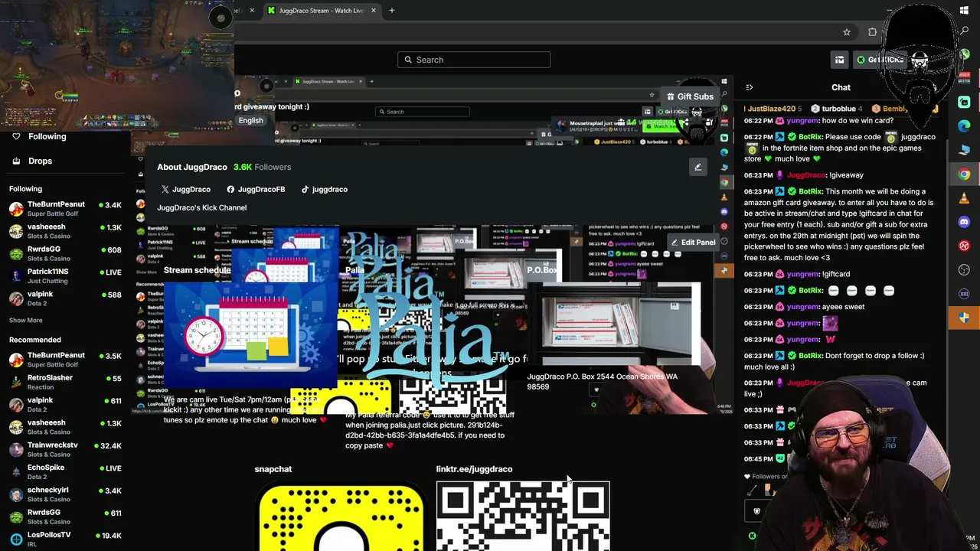Viewport: 980px width, 551px height.
Task: Open the Kick panel icon beside Get KICKs
Action: [840, 60]
